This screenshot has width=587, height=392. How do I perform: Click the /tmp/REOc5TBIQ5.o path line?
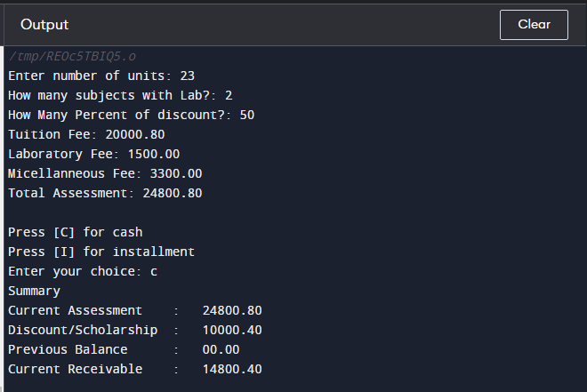click(x=72, y=56)
